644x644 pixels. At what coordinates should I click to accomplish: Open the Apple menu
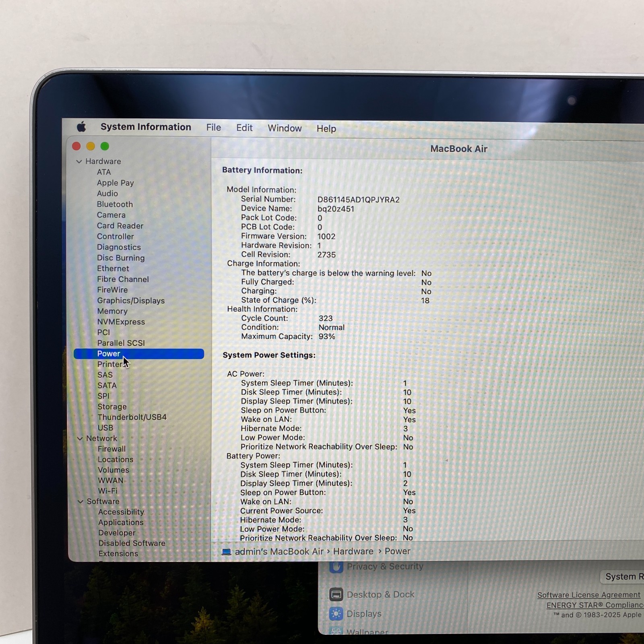[81, 127]
